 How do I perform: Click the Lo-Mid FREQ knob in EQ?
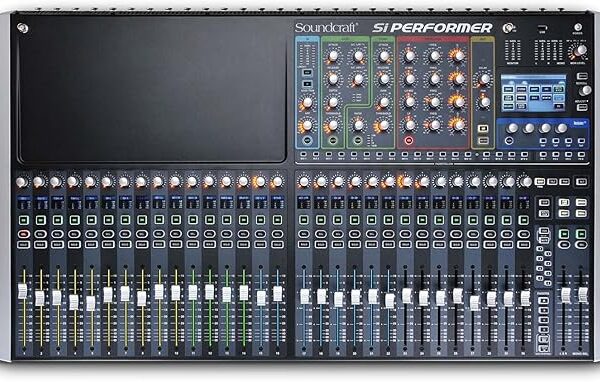click(434, 102)
